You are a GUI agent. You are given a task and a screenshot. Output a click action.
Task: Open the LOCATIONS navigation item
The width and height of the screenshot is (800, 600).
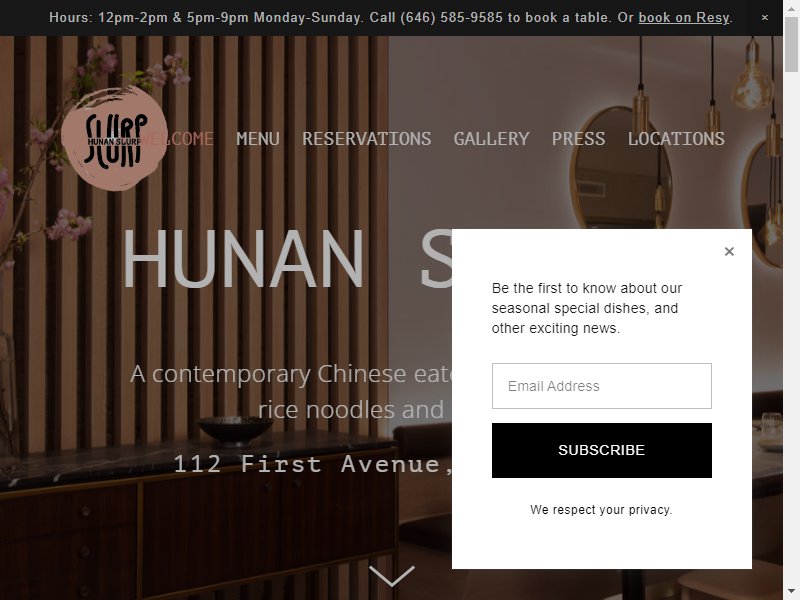(676, 139)
